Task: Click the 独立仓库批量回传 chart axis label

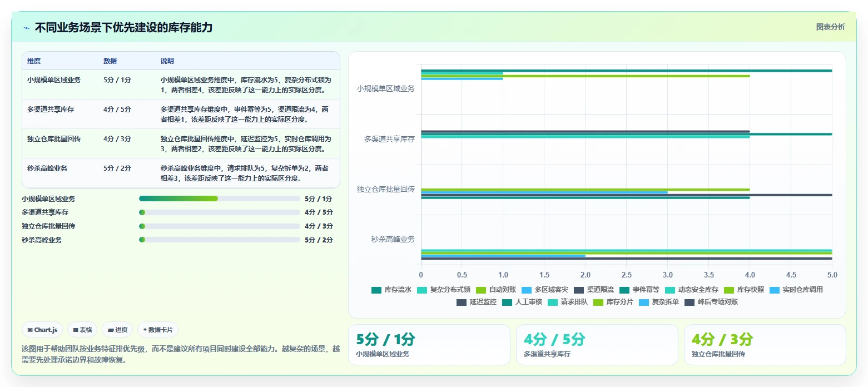Action: tap(386, 189)
